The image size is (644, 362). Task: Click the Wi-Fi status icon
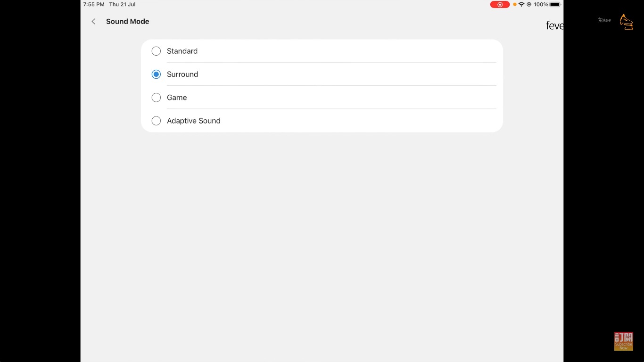point(521,5)
